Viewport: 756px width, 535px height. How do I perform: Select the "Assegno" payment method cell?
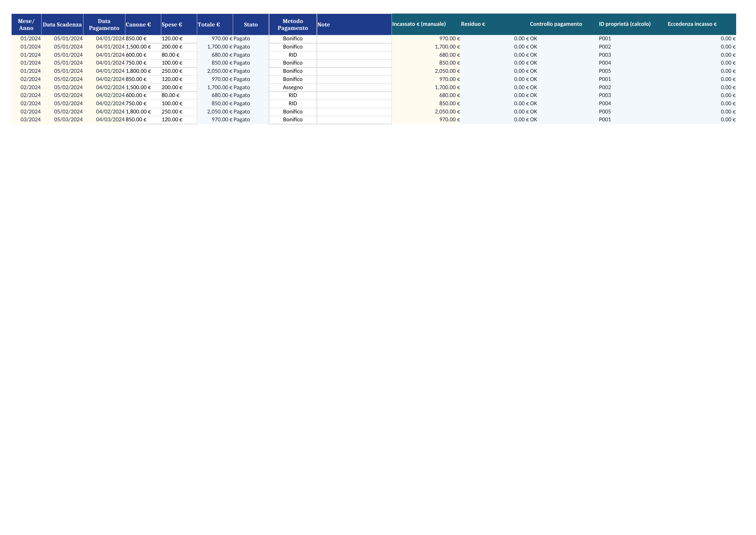click(293, 87)
